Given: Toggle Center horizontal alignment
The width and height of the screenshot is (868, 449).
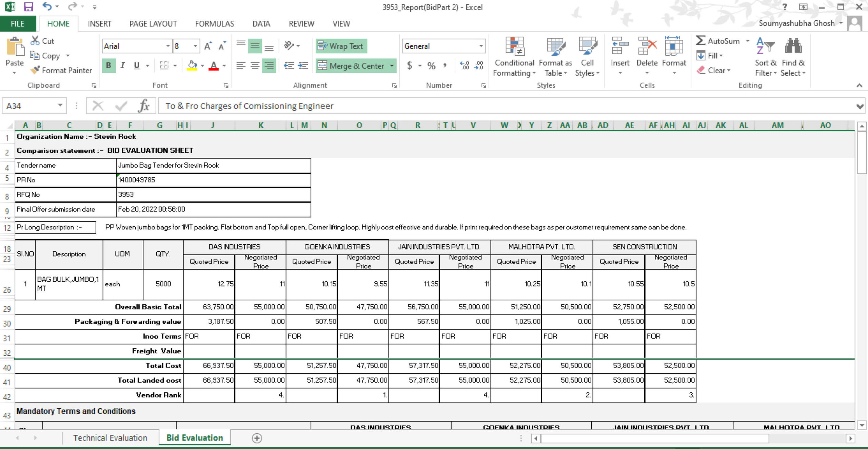Looking at the screenshot, I should 255,66.
